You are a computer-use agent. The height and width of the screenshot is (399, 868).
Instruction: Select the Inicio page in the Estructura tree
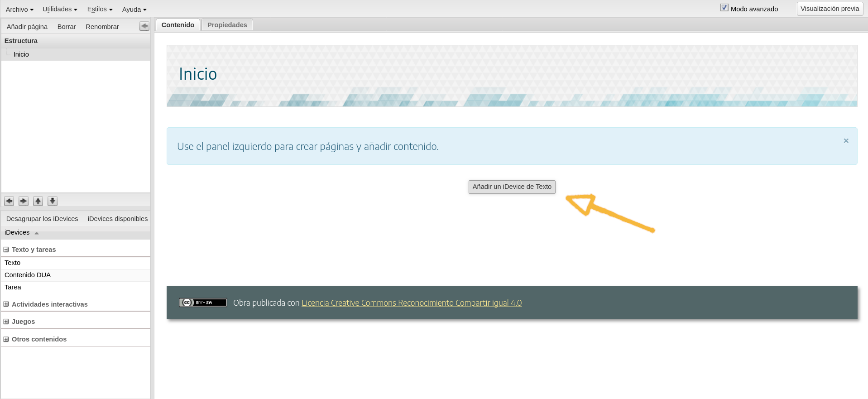[21, 54]
